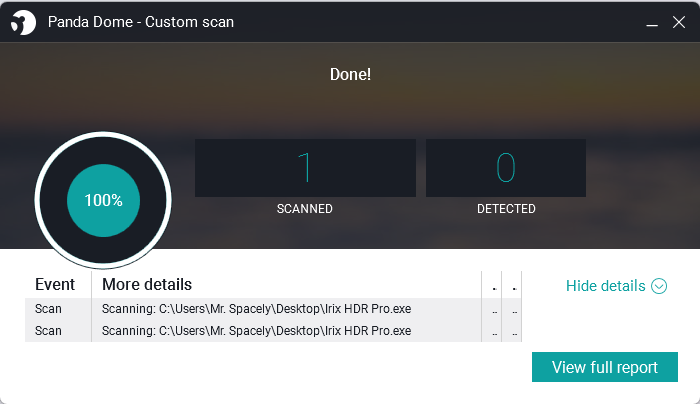Click the circle chevron beside Hide details
700x404 pixels.
click(659, 286)
